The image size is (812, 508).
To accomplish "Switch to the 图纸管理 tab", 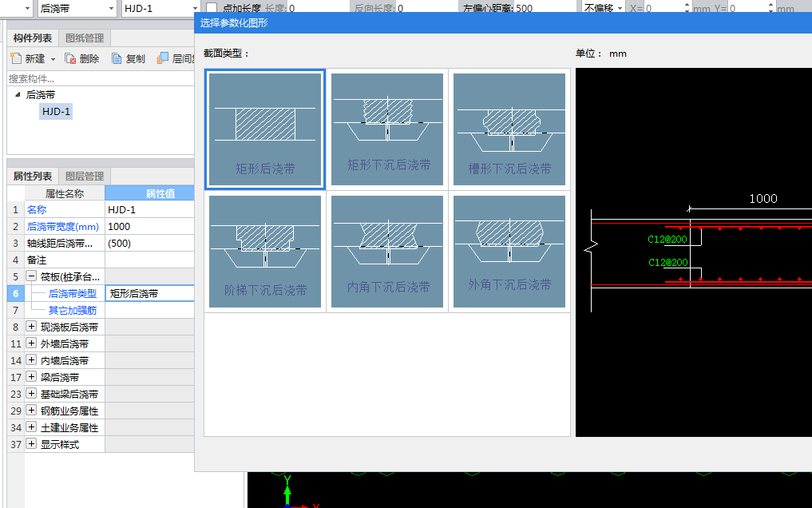I will tap(85, 38).
